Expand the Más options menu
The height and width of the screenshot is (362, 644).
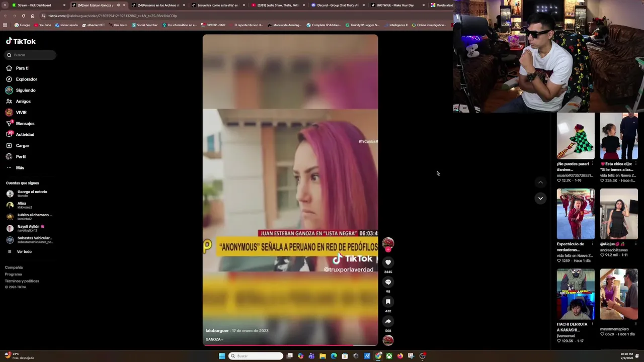(x=15, y=168)
